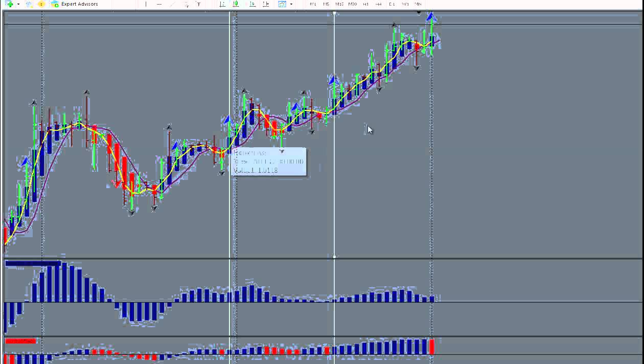
Task: Switch timeframe to H1
Action: click(366, 4)
